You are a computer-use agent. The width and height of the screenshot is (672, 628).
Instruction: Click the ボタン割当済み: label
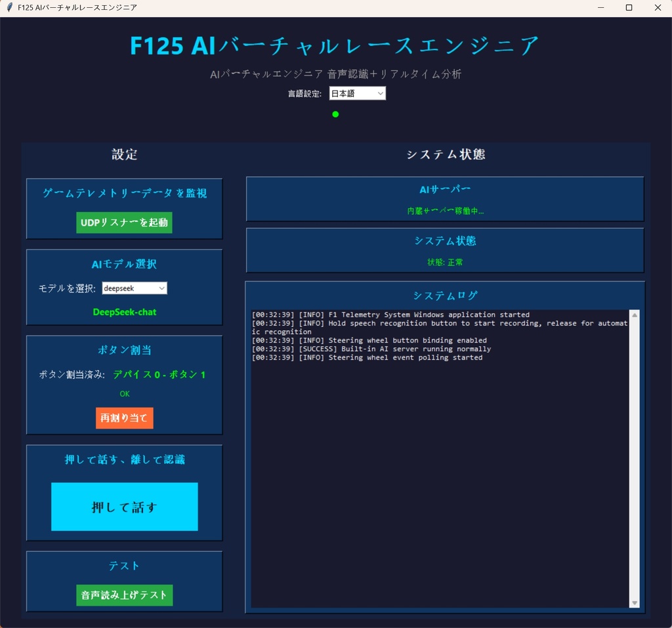(72, 375)
